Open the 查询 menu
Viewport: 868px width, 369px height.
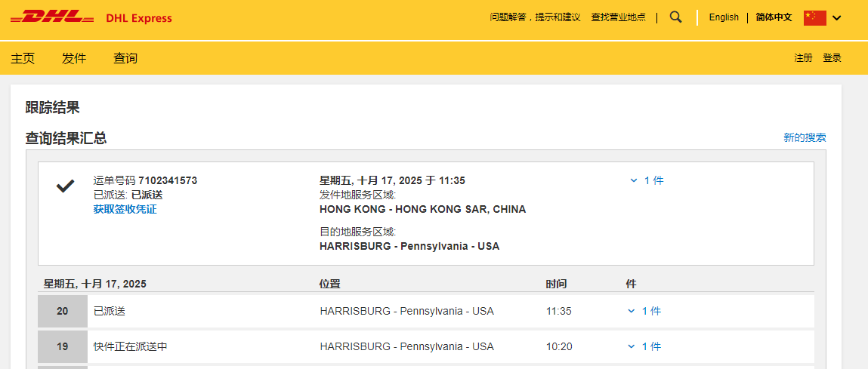tap(125, 58)
